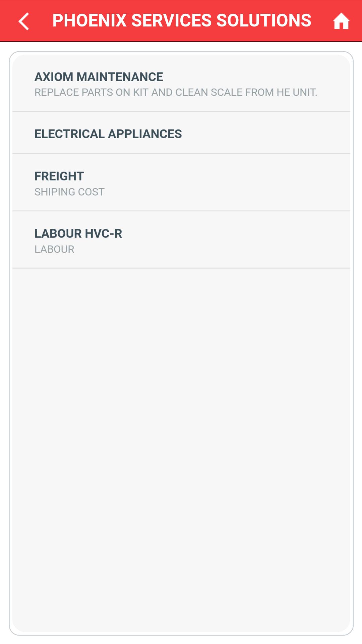Tap the HVC-R text in Labour heading
Screen dimensions: 362x644
tap(103, 233)
